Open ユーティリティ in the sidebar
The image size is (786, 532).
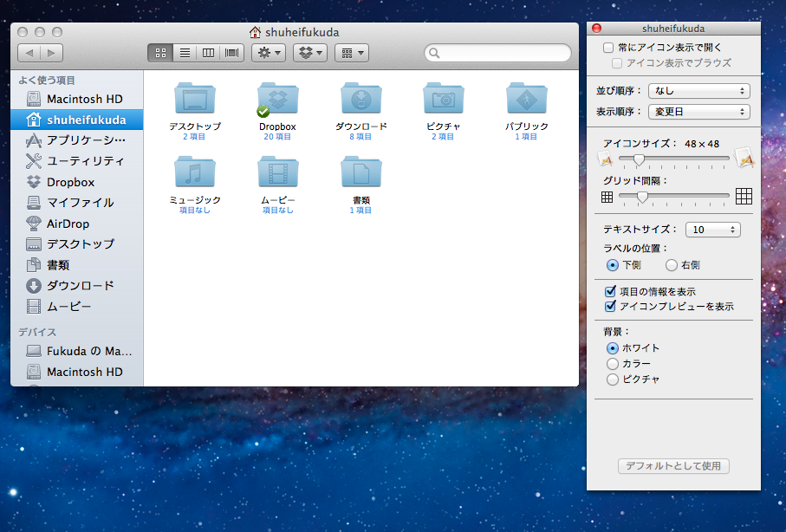(77, 161)
